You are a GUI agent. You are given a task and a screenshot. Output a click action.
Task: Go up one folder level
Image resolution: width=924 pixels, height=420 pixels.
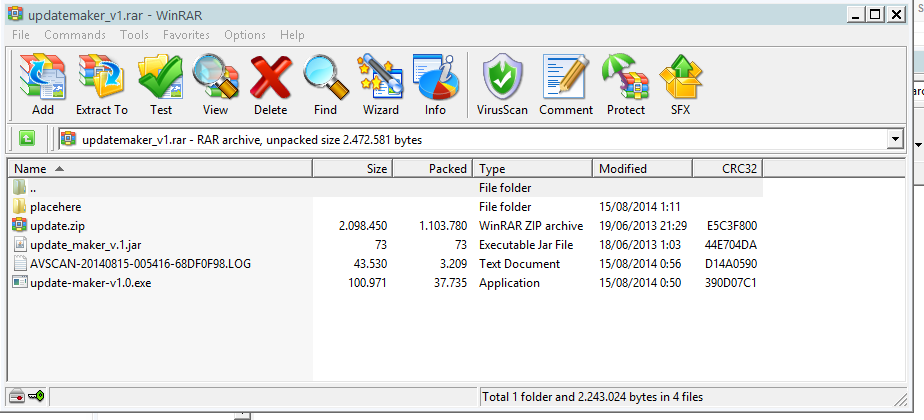[27, 140]
